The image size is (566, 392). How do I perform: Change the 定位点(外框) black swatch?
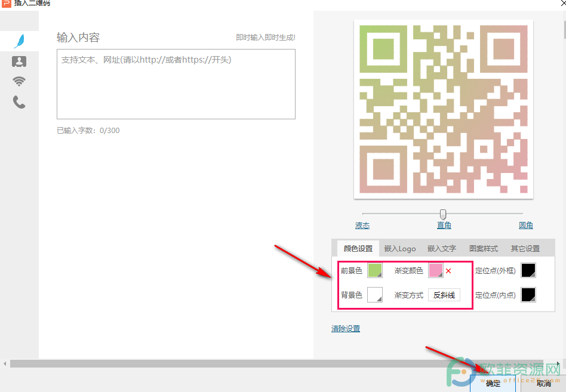click(x=528, y=270)
